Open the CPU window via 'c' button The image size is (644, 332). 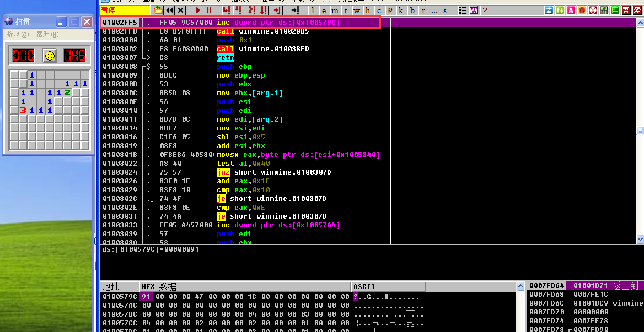click(x=379, y=10)
